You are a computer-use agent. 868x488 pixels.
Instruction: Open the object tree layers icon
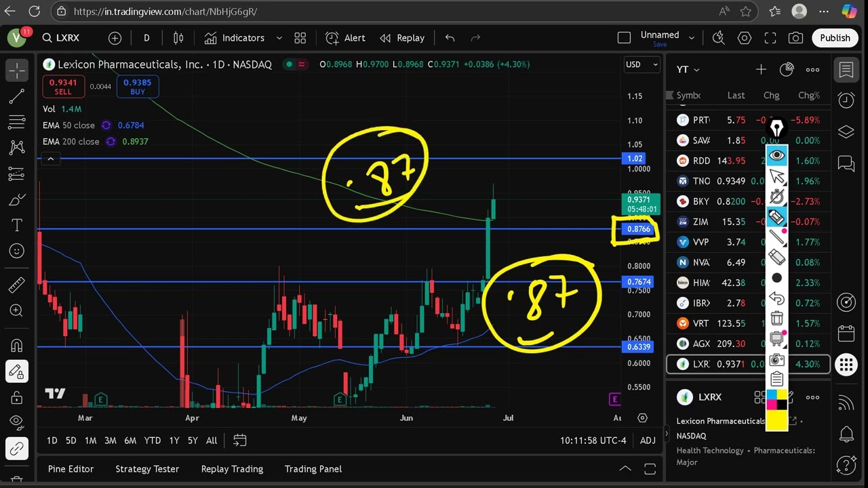[x=846, y=131]
